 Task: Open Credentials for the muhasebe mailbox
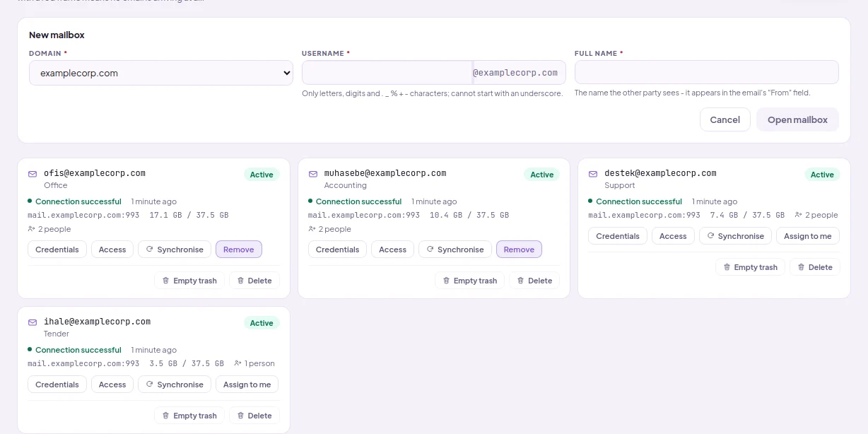tap(338, 250)
